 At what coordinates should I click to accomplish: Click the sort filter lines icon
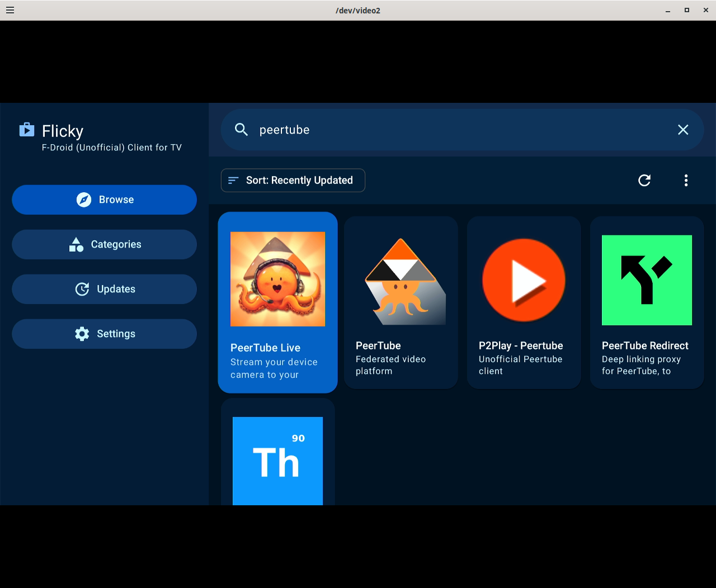pyautogui.click(x=233, y=180)
